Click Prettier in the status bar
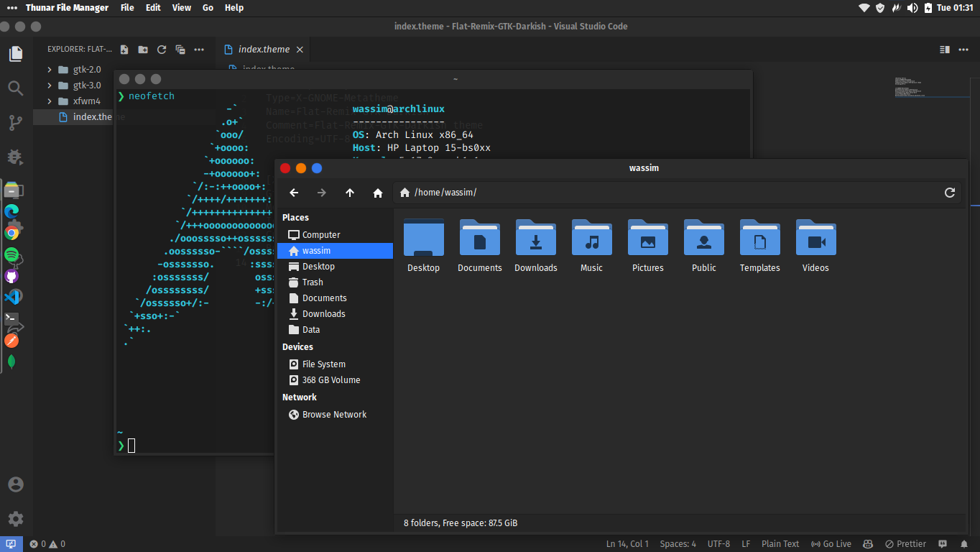 [905, 544]
